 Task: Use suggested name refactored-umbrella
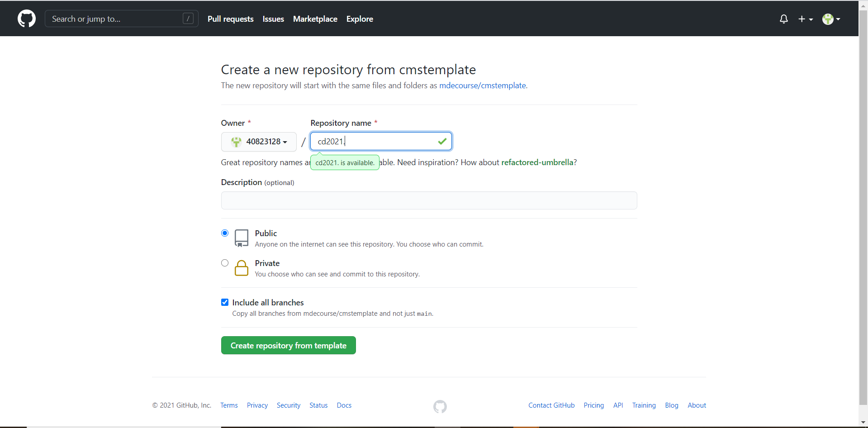537,162
